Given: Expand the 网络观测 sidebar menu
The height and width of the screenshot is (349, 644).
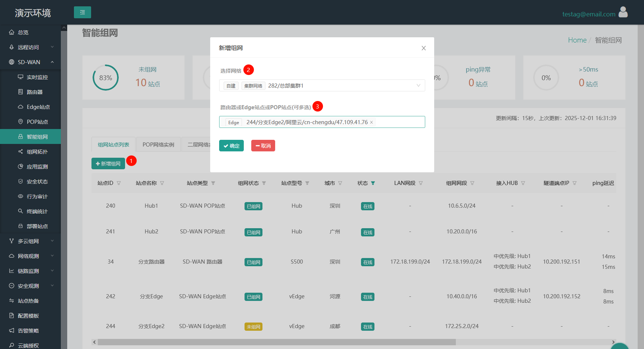Looking at the screenshot, I should [30, 256].
